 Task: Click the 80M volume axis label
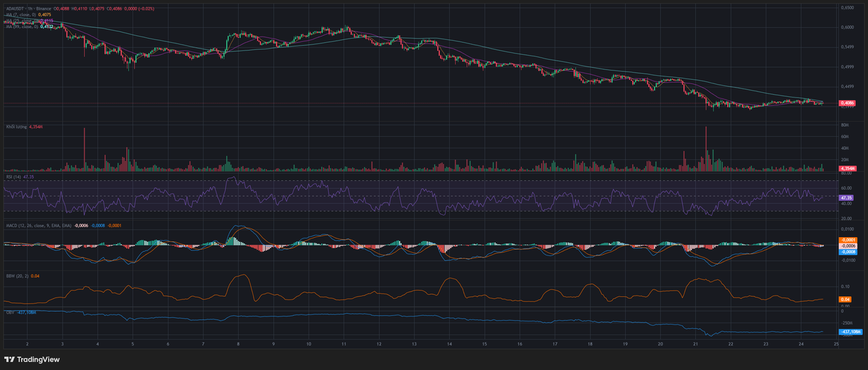(845, 126)
